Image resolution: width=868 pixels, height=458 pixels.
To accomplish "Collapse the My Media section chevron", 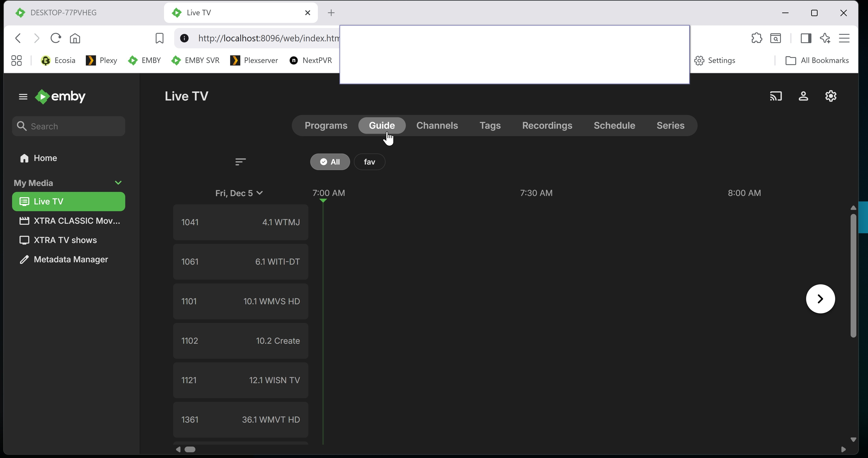I will (x=118, y=183).
